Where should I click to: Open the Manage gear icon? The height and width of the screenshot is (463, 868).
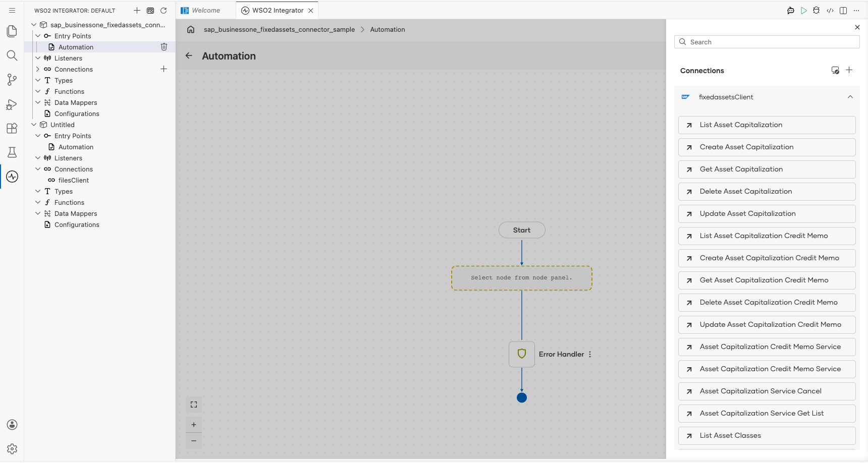(12, 449)
